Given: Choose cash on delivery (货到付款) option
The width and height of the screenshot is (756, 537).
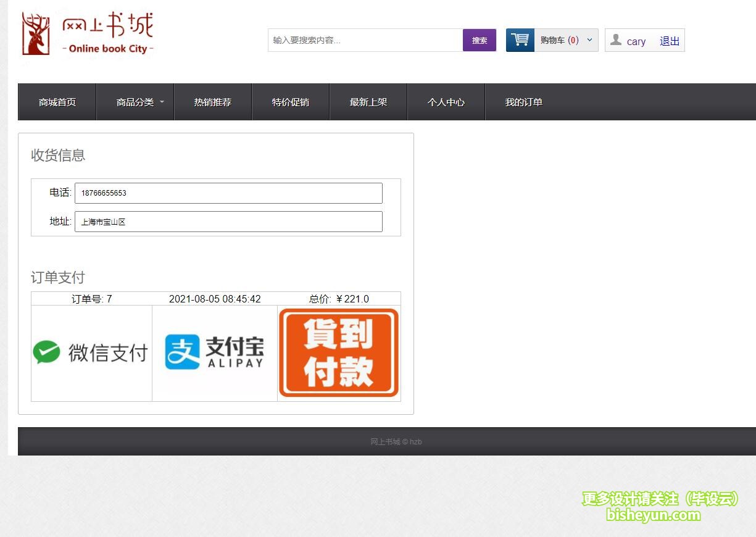Looking at the screenshot, I should coord(339,353).
